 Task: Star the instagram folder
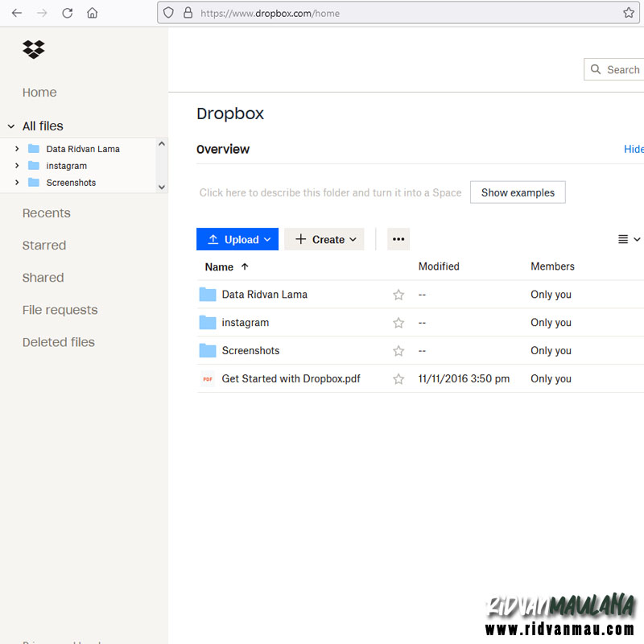click(x=398, y=323)
